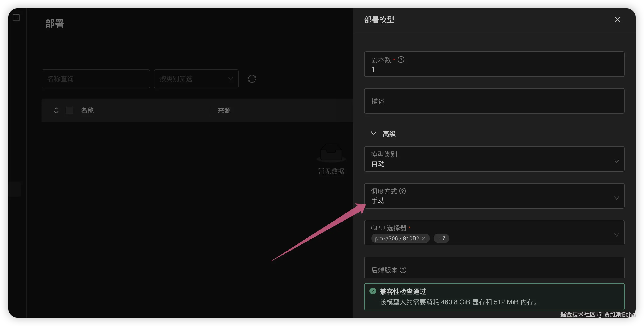Screen dimensions: 644x326
Task: Open the 按类别筛选 category dropdown
Action: (196, 79)
